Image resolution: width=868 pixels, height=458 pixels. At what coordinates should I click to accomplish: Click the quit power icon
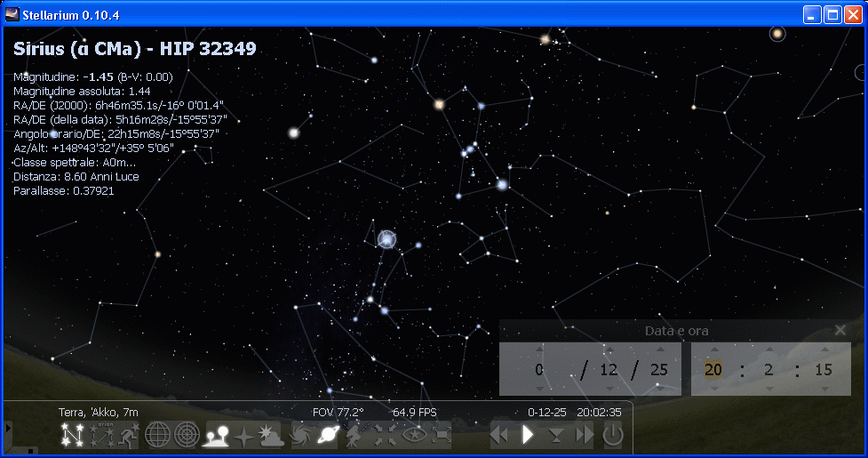point(613,435)
